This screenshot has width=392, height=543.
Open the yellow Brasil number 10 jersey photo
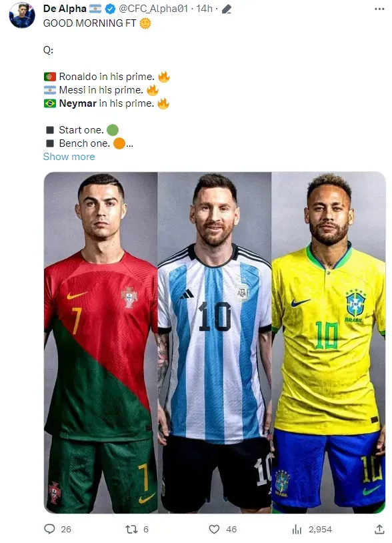click(329, 342)
